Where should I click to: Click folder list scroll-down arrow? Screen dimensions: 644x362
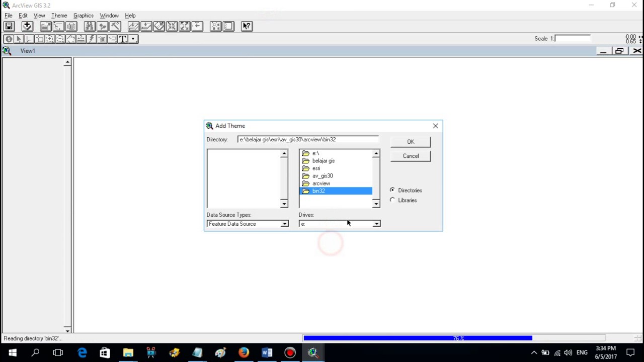click(x=376, y=204)
